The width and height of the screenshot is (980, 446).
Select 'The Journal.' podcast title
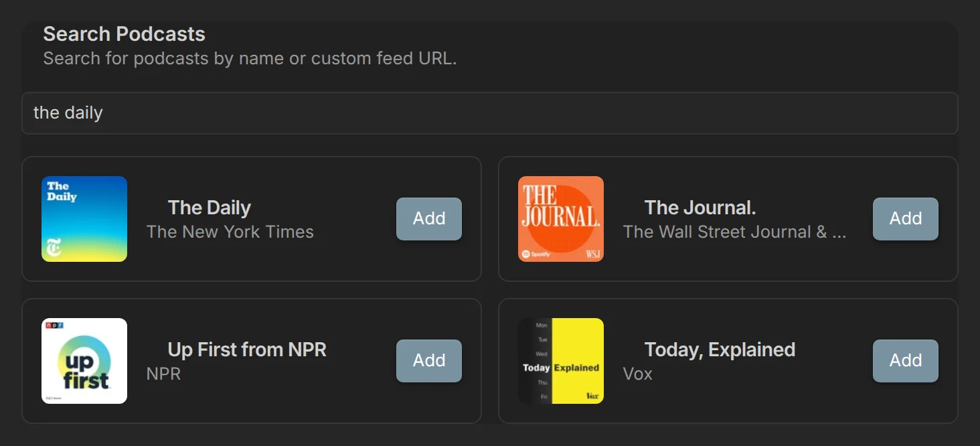coord(700,208)
